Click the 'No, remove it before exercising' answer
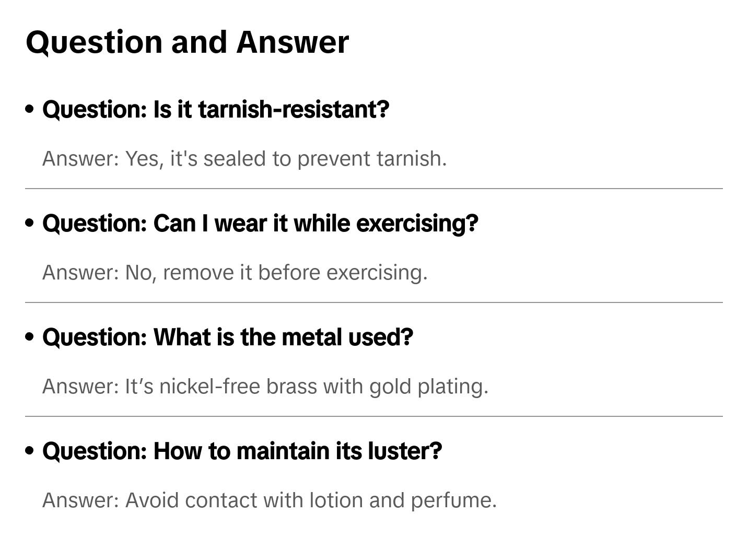 (x=235, y=273)
